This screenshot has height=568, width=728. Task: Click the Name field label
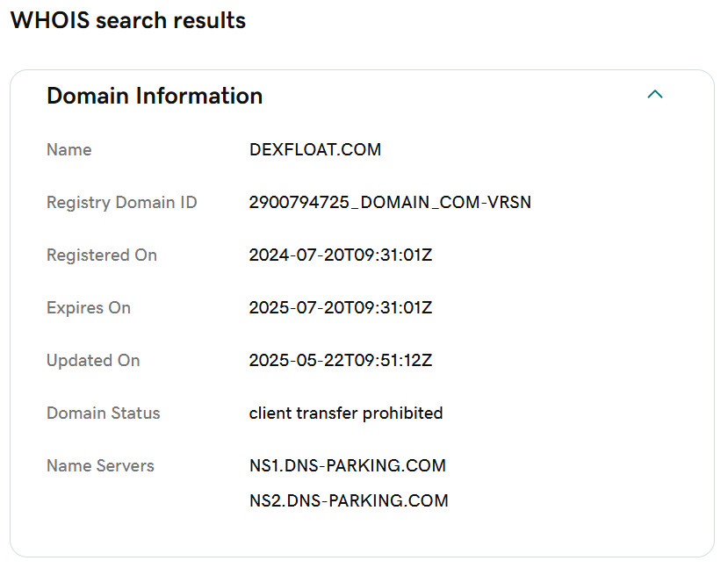[x=68, y=150]
